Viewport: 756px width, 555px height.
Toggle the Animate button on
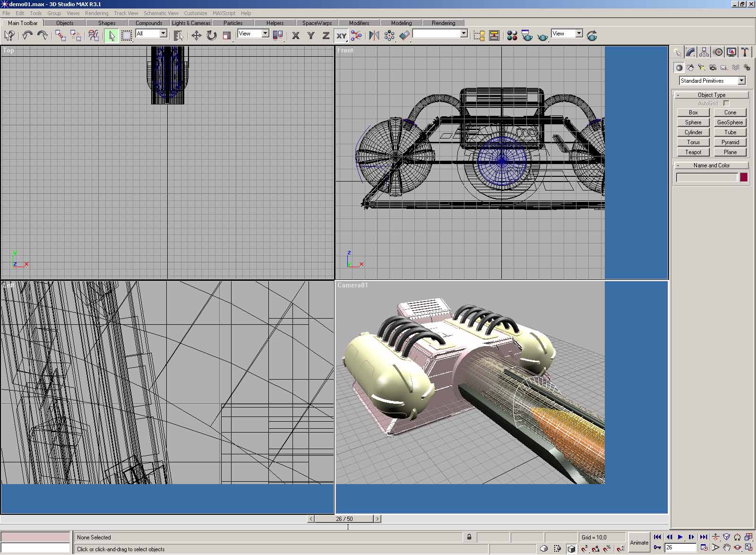click(639, 543)
